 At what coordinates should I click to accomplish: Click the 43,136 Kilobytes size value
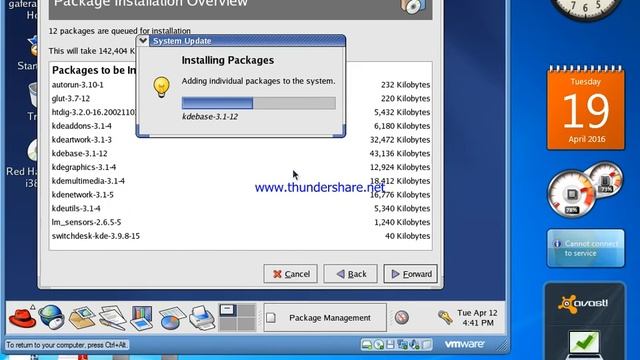[400, 153]
